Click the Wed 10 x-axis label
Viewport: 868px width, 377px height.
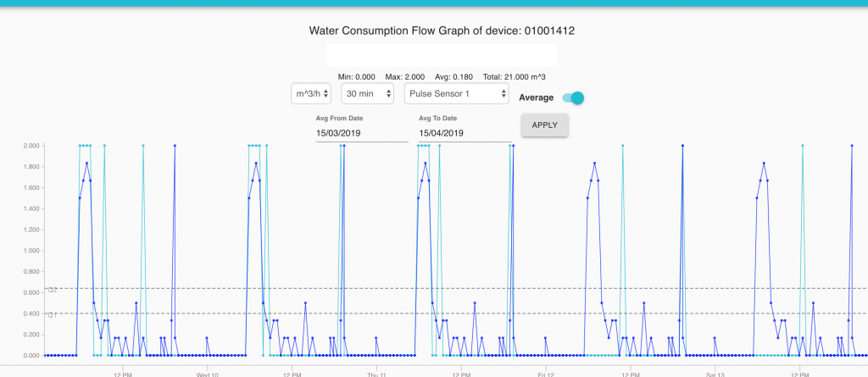(x=208, y=373)
